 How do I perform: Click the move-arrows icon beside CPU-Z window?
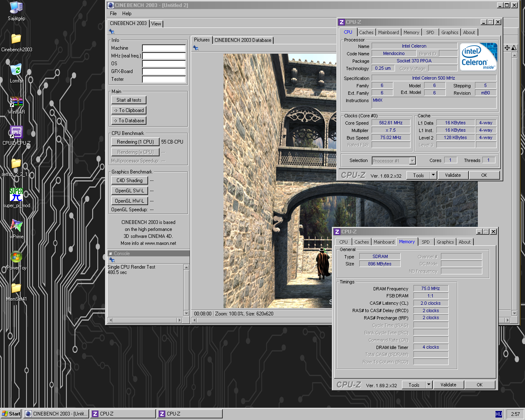pos(507,48)
